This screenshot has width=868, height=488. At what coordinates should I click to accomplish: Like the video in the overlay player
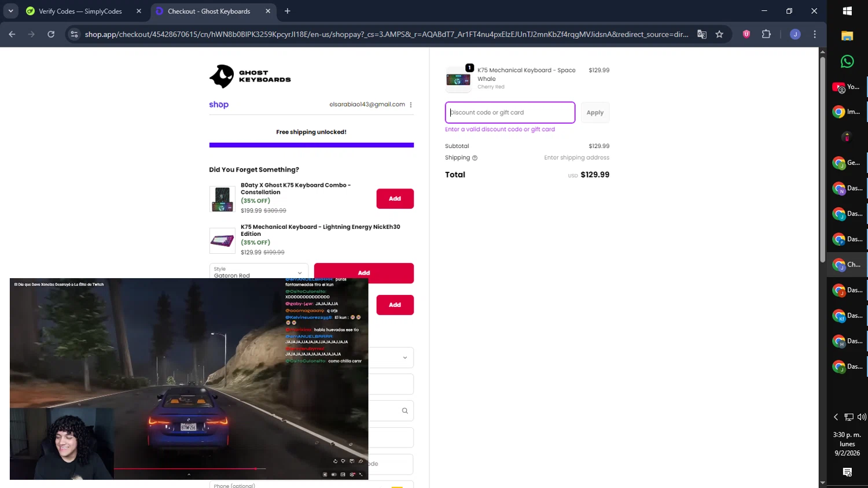(x=335, y=461)
